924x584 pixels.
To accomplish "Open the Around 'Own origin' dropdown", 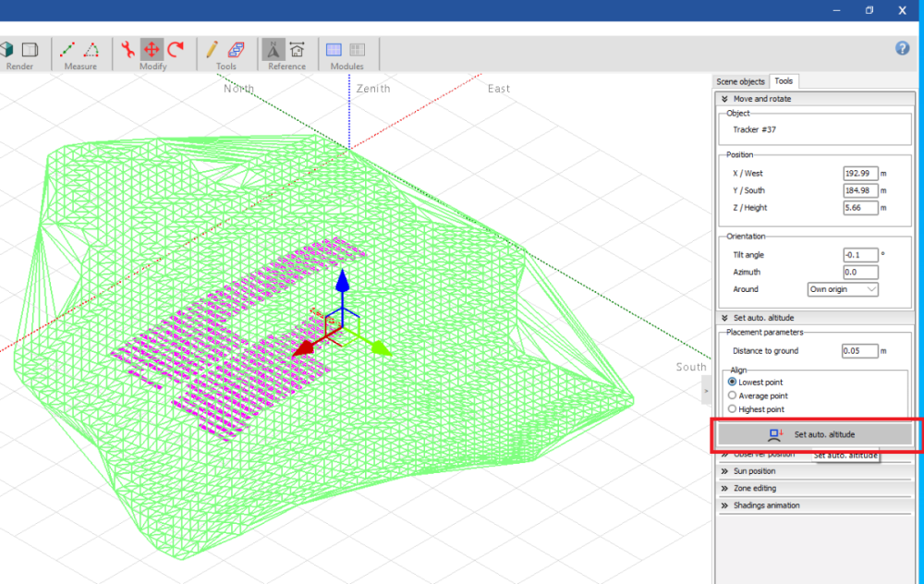I will [843, 289].
